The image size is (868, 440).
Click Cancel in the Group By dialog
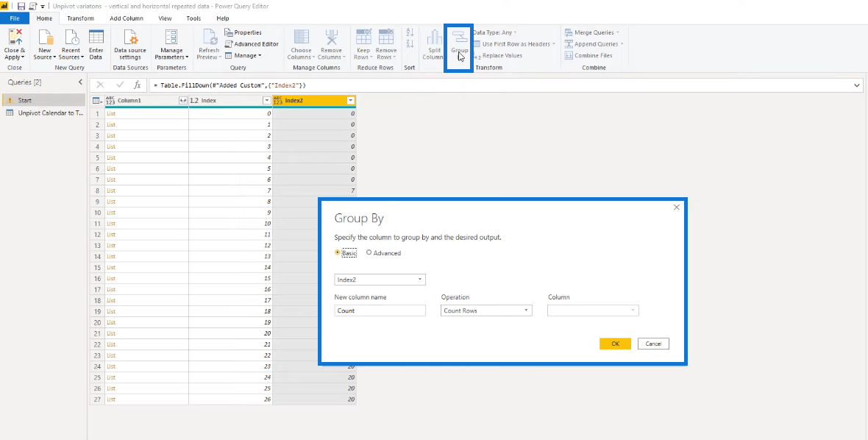click(653, 344)
